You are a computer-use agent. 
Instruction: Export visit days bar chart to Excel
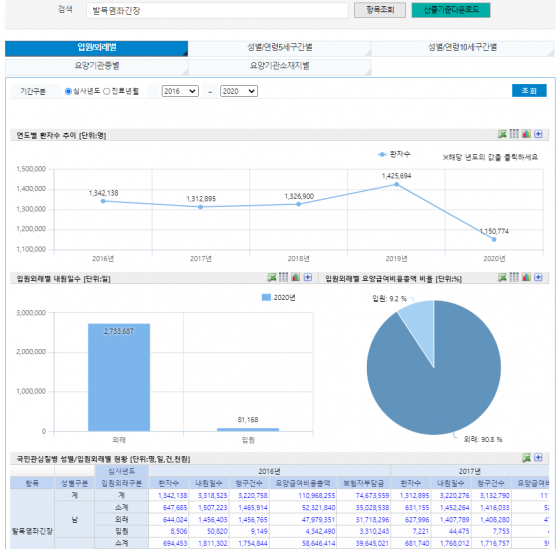272,277
